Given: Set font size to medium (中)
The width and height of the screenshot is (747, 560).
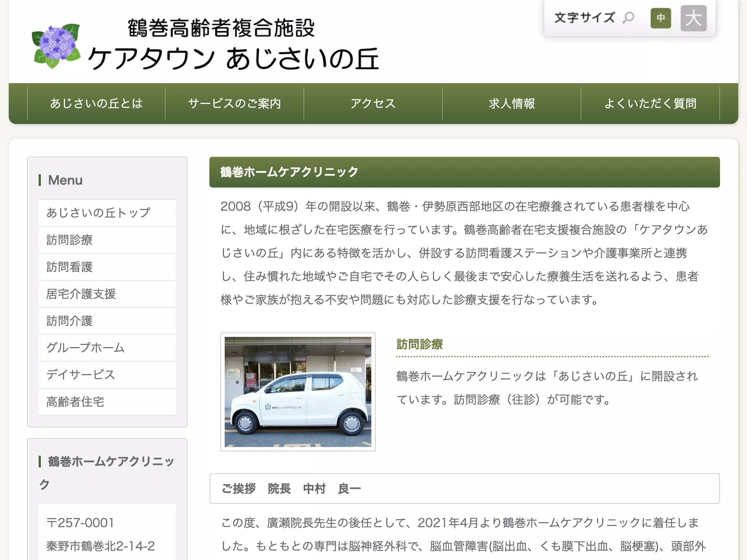Looking at the screenshot, I should coord(661,18).
